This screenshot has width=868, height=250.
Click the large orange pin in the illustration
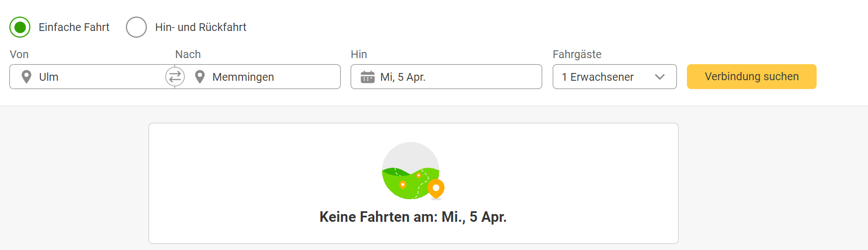point(436,188)
